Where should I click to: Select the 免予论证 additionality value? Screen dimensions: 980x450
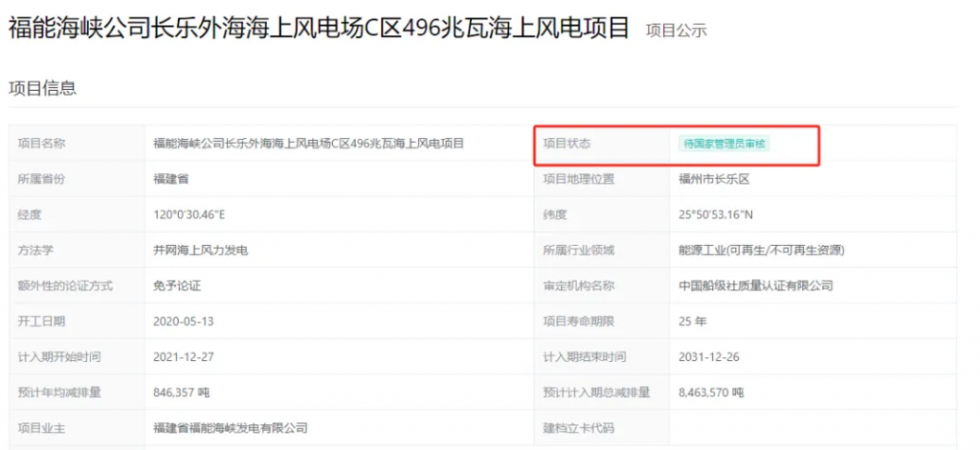point(177,285)
